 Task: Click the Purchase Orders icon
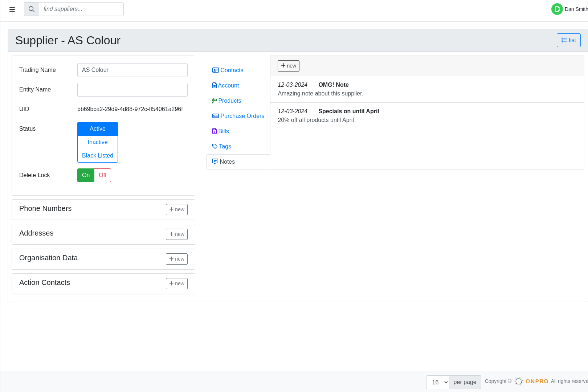point(216,116)
